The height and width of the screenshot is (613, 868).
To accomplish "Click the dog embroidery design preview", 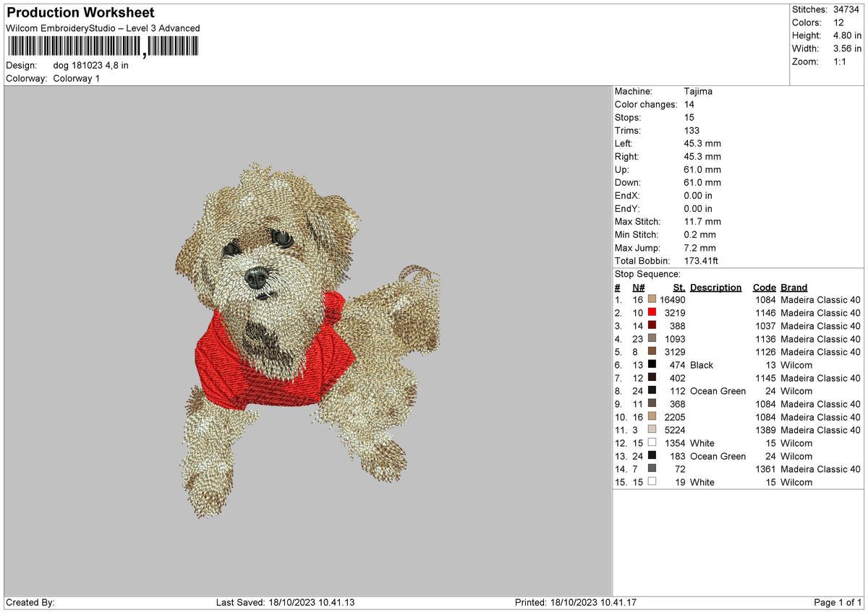I will (307, 340).
